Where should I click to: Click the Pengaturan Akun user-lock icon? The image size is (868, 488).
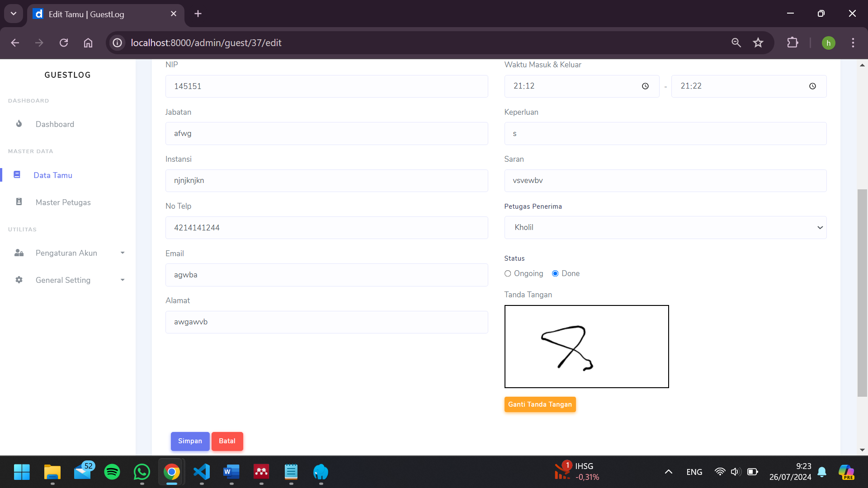coord(19,253)
